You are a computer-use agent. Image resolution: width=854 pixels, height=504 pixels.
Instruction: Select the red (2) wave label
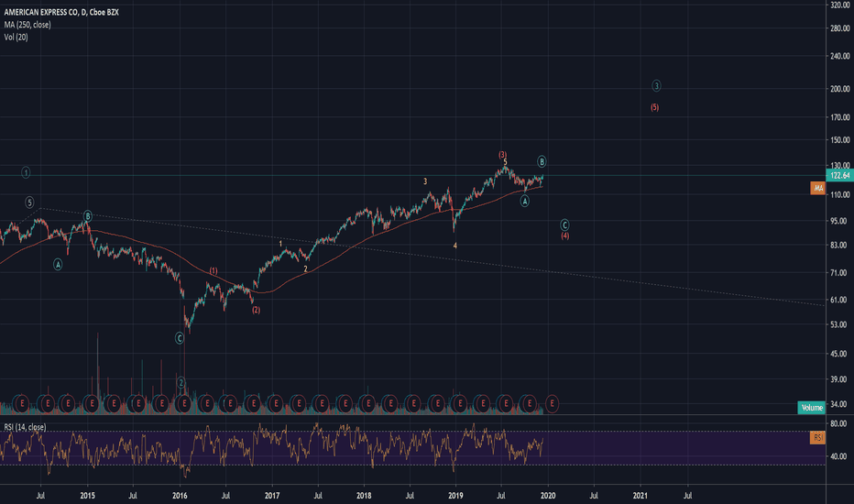[x=256, y=310]
